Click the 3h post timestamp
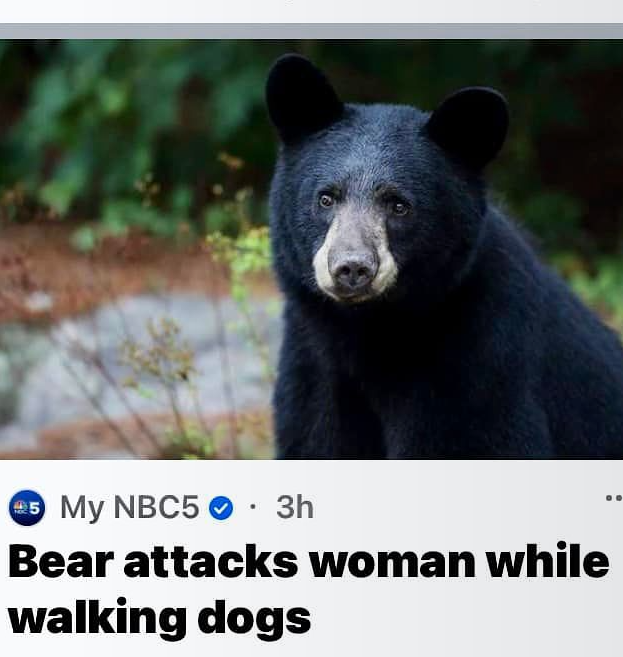Viewport: 623px width, 657px height. [295, 507]
